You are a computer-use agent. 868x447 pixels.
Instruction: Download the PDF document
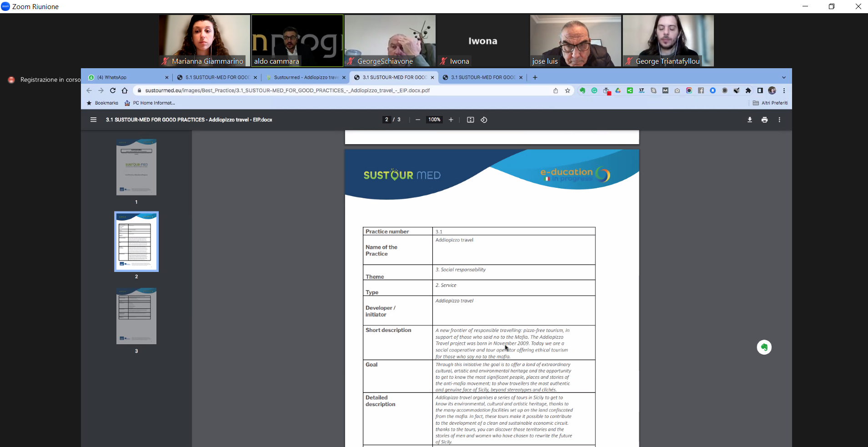(x=750, y=120)
